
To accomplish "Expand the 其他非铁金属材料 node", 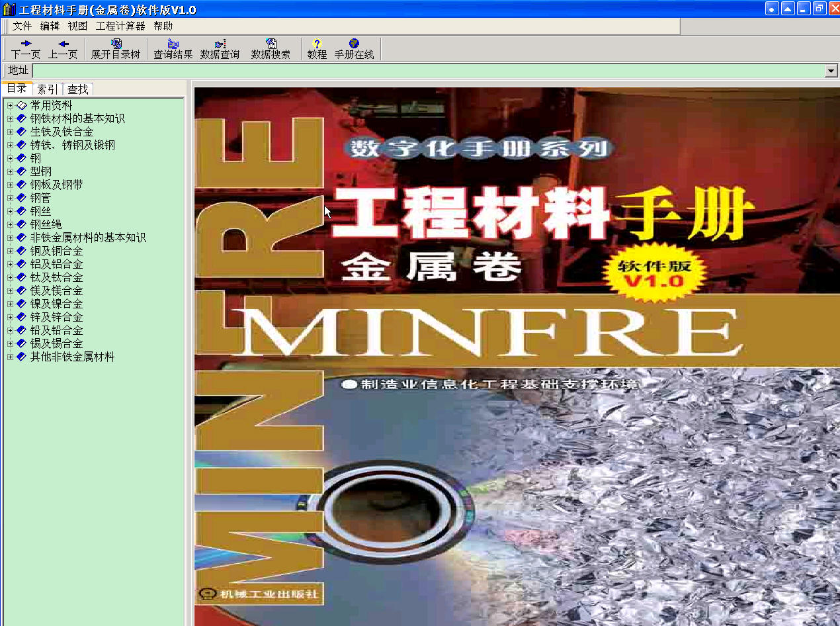I will click(x=10, y=357).
